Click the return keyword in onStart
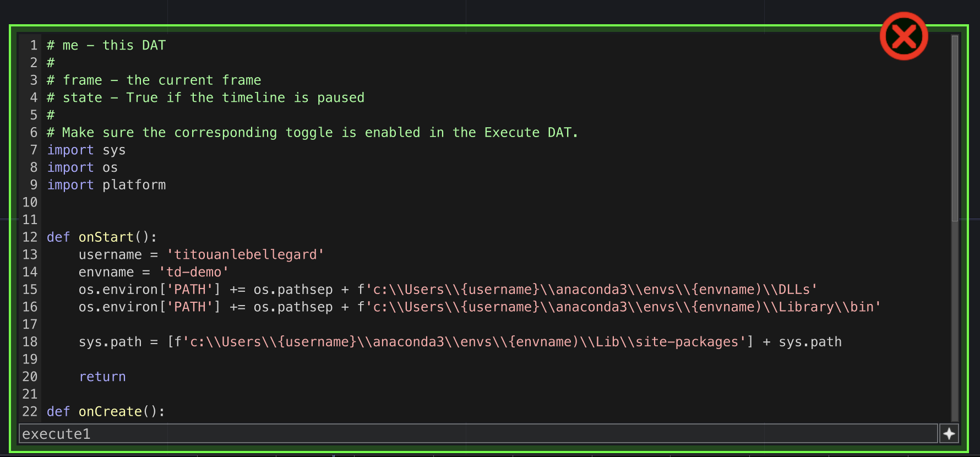 click(x=102, y=377)
